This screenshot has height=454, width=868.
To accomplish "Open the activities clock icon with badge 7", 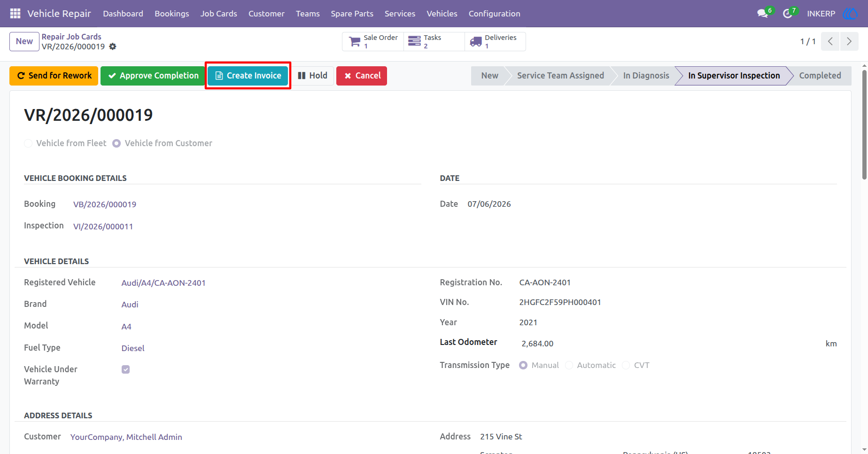I will click(x=788, y=14).
